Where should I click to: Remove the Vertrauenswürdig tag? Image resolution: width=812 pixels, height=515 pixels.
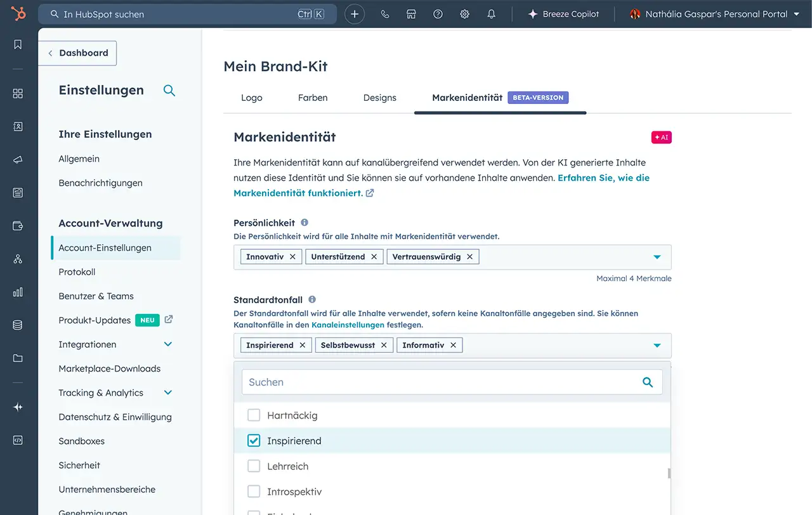[x=469, y=257]
